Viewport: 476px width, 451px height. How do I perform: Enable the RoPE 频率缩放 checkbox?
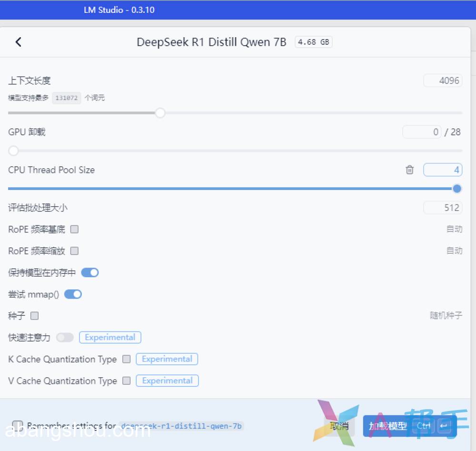coord(74,251)
